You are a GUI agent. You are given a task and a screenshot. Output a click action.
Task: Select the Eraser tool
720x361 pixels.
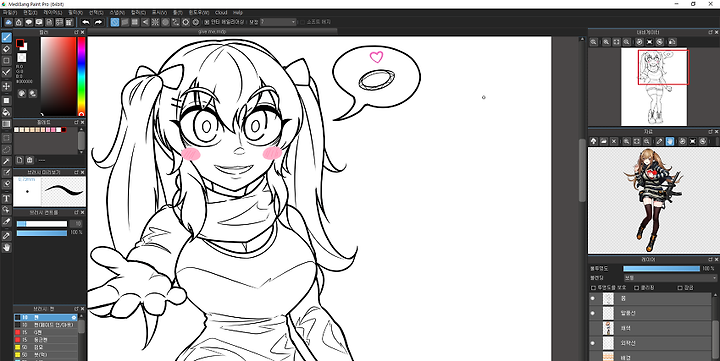(x=6, y=49)
